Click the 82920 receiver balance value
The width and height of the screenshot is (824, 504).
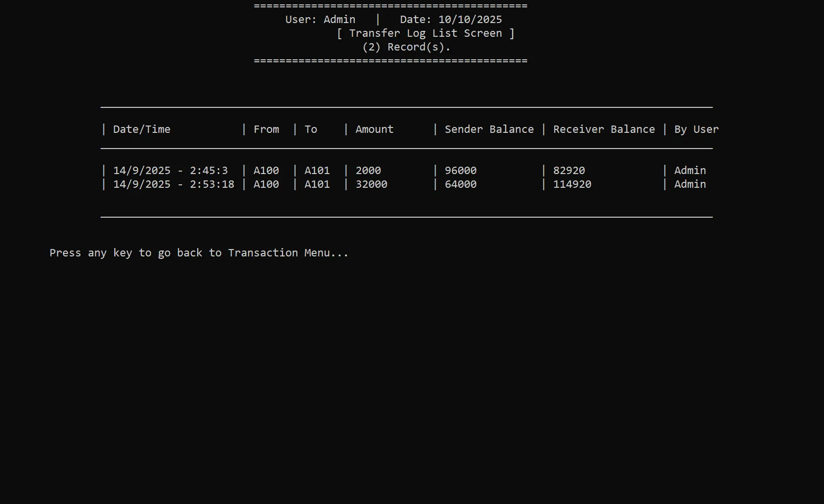click(x=569, y=171)
